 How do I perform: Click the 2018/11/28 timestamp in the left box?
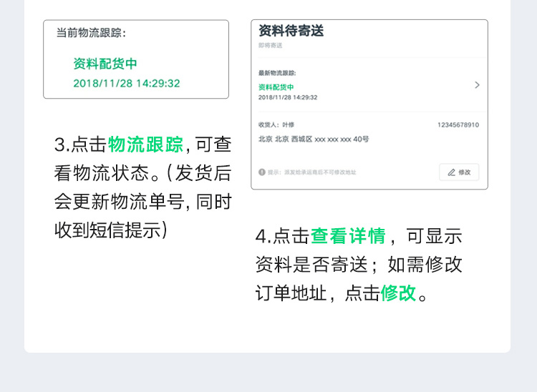127,83
